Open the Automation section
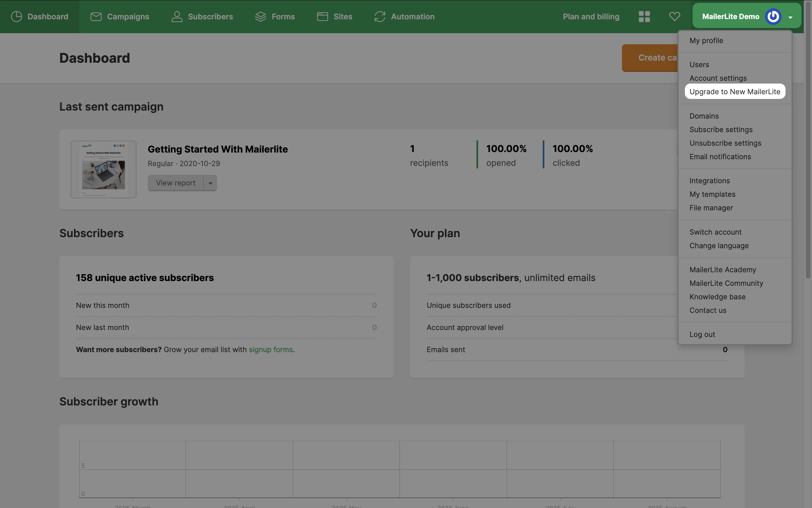The height and width of the screenshot is (508, 812). click(404, 17)
